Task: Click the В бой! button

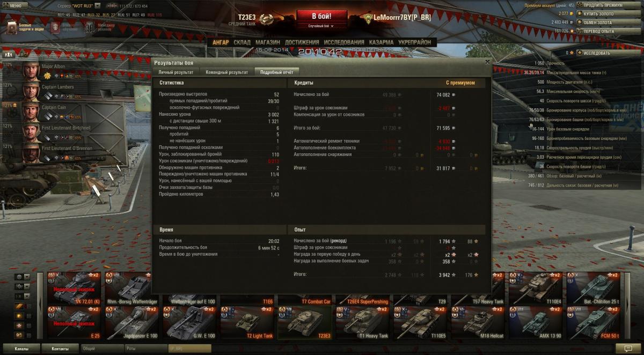Action: (x=322, y=16)
